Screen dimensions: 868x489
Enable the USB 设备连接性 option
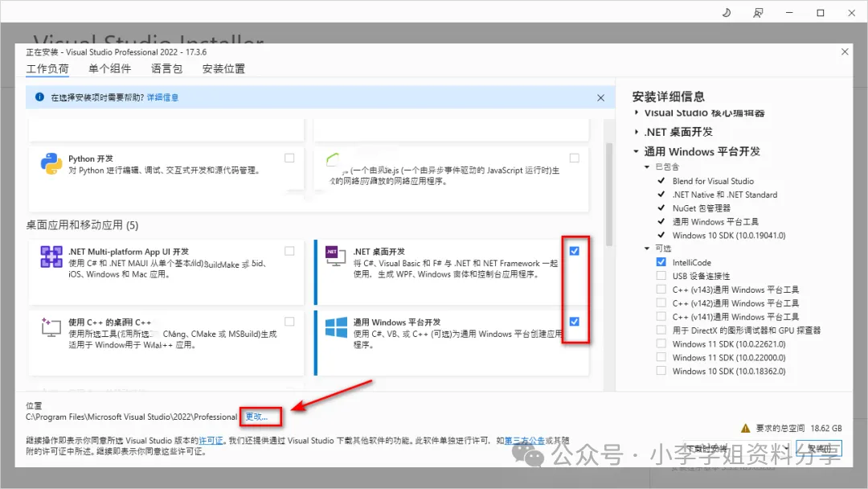point(661,275)
